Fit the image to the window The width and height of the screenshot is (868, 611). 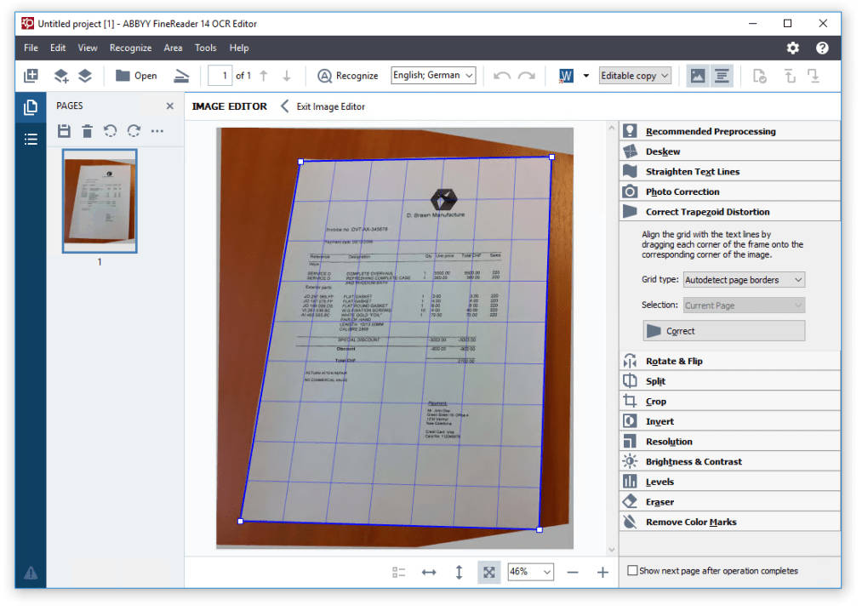click(x=488, y=571)
